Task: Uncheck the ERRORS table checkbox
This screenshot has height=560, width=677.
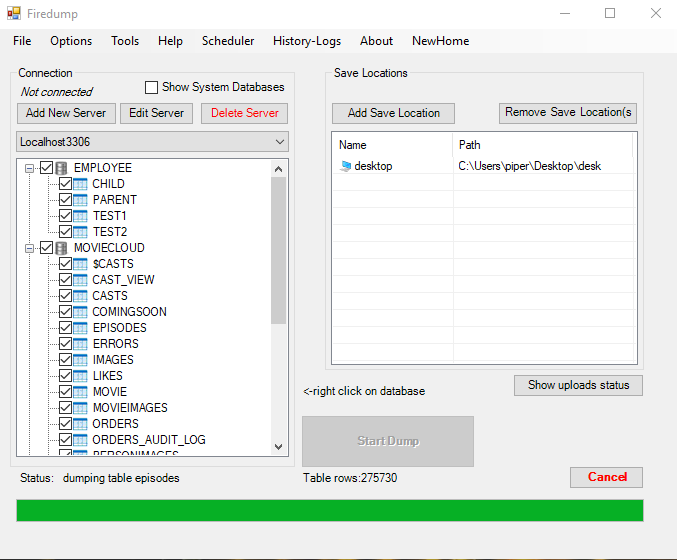Action: 65,344
